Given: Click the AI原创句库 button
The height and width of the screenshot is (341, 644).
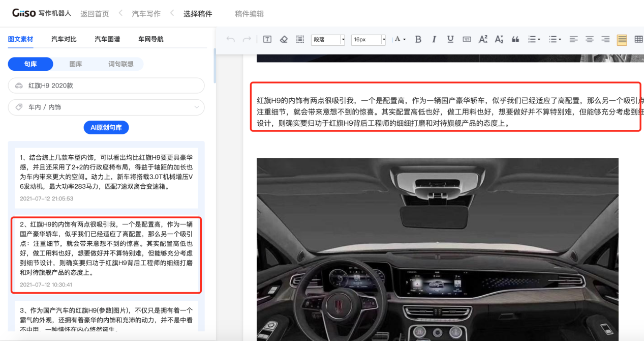Looking at the screenshot, I should [106, 127].
